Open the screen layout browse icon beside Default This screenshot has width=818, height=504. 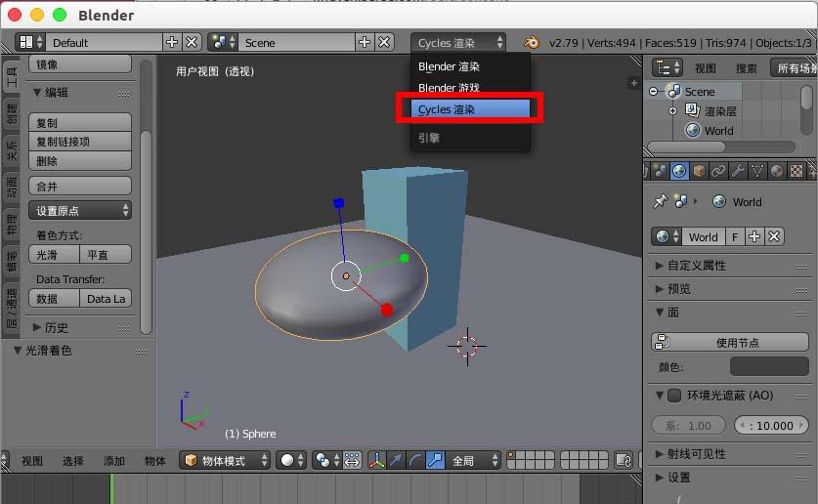click(30, 42)
